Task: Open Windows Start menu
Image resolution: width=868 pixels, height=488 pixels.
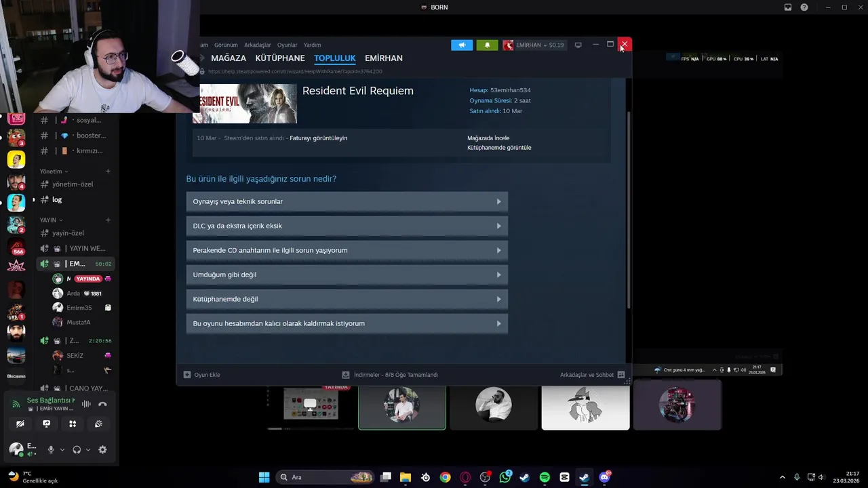Action: click(264, 477)
